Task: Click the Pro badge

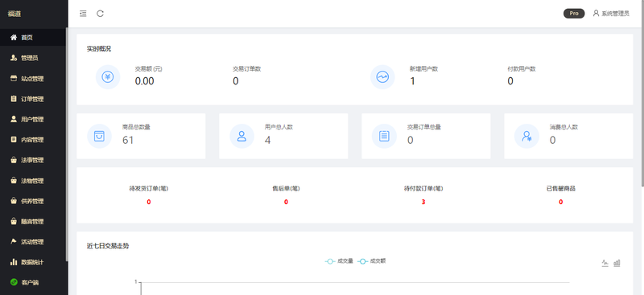Action: (x=574, y=14)
